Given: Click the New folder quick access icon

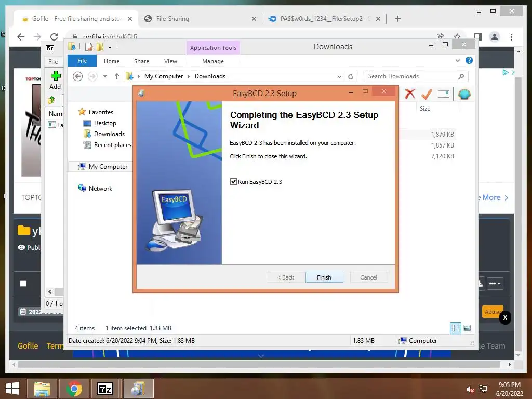Looking at the screenshot, I should pyautogui.click(x=100, y=47).
